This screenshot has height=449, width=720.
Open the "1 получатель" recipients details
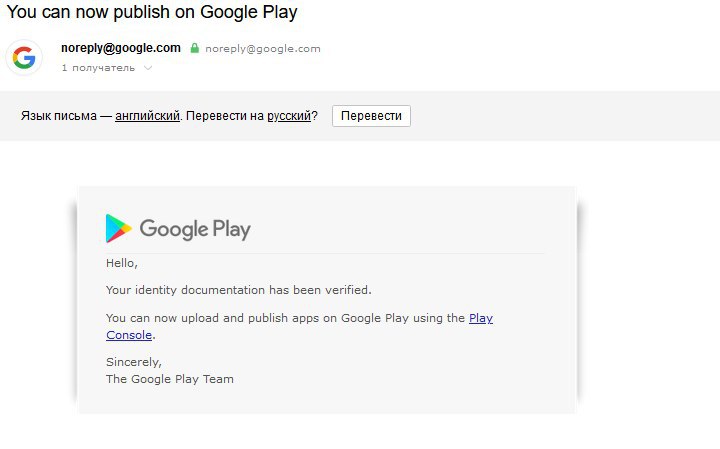click(98, 68)
